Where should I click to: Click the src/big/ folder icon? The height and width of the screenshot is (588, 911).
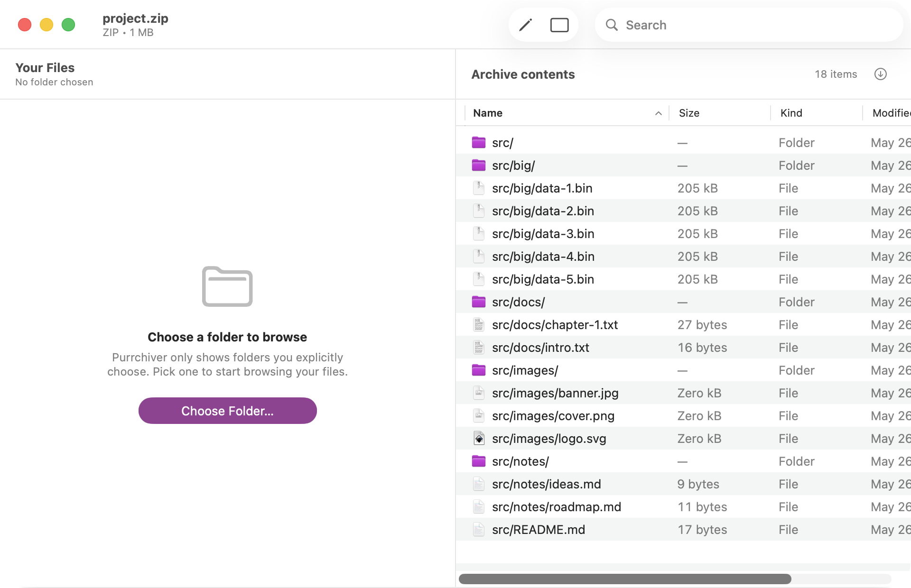tap(479, 165)
